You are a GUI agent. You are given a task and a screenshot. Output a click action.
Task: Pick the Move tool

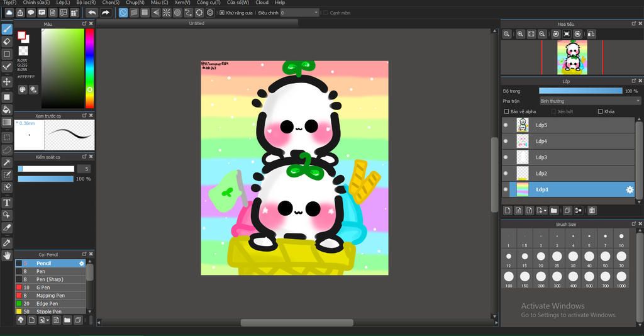pos(7,81)
